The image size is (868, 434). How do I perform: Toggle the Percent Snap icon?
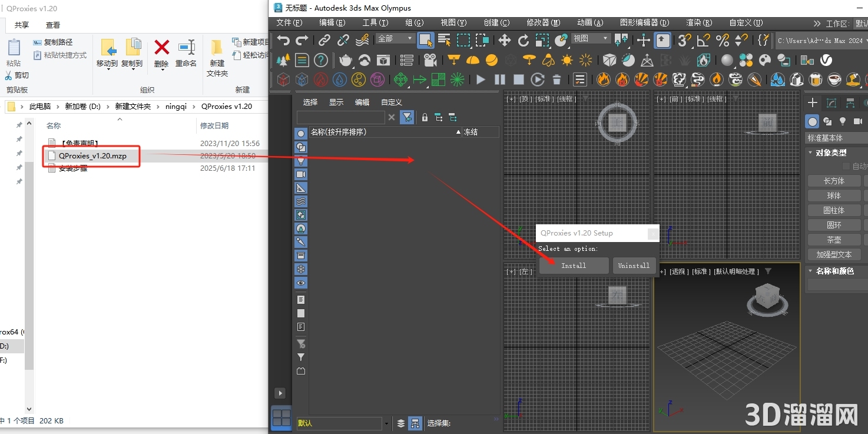pyautogui.click(x=723, y=40)
